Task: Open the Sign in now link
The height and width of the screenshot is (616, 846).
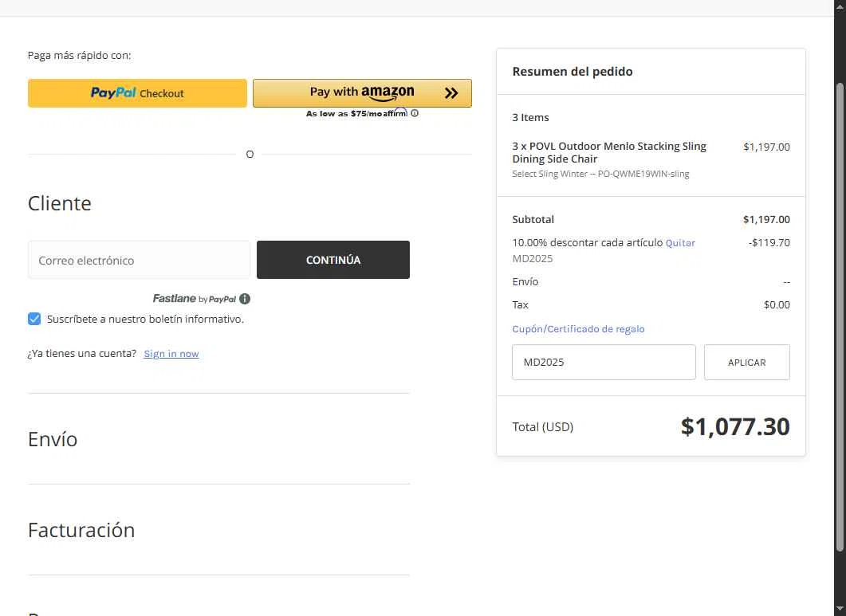Action: click(x=171, y=354)
